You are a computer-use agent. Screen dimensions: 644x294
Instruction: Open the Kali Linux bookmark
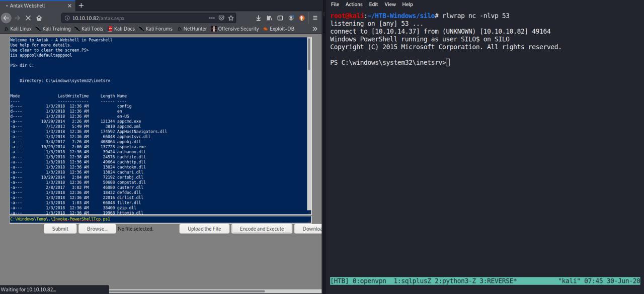[18, 29]
